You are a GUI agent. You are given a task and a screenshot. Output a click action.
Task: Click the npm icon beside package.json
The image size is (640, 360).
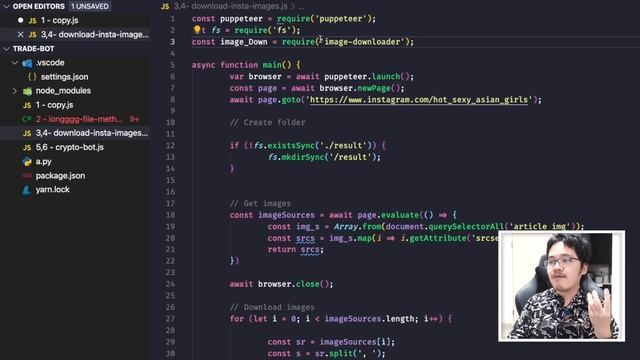(27, 176)
